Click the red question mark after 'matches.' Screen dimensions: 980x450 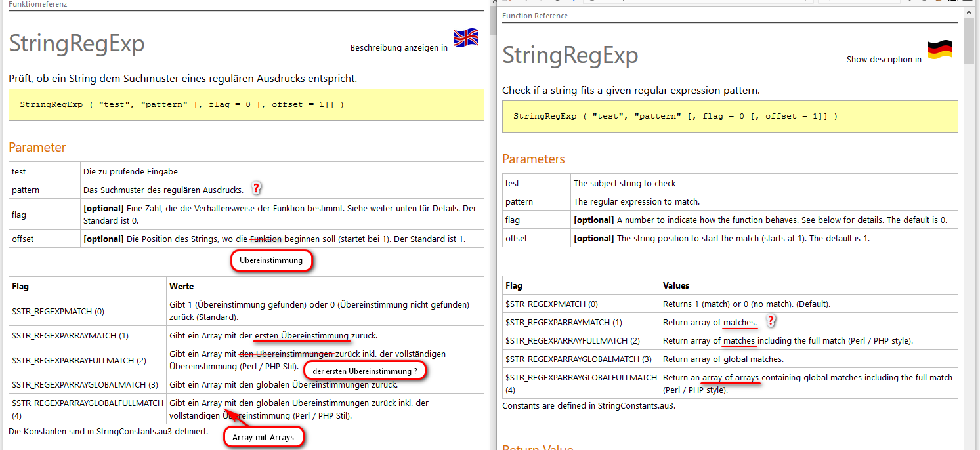tap(771, 321)
